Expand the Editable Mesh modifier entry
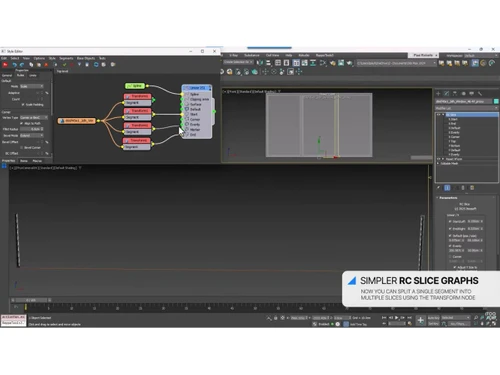This screenshot has height=375, width=500. (438, 164)
